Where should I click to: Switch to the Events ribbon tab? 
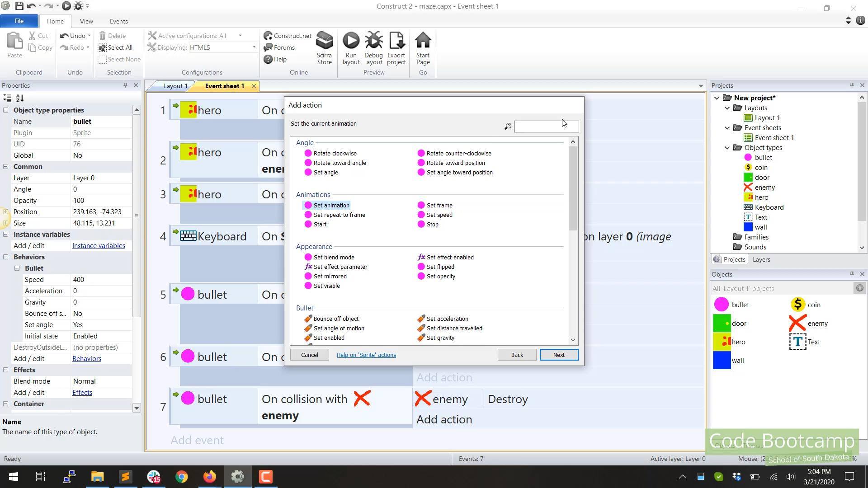tap(118, 21)
